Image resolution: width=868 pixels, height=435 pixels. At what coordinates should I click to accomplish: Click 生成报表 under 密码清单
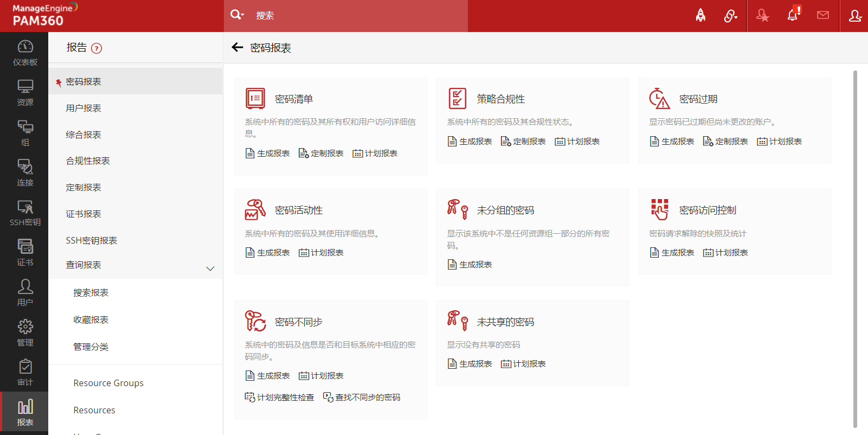coord(268,153)
